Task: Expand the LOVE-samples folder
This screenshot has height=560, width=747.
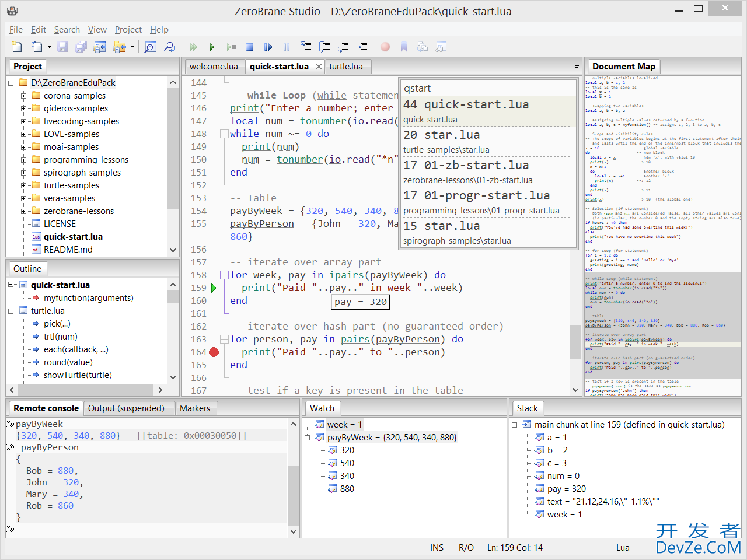Action: 24,134
